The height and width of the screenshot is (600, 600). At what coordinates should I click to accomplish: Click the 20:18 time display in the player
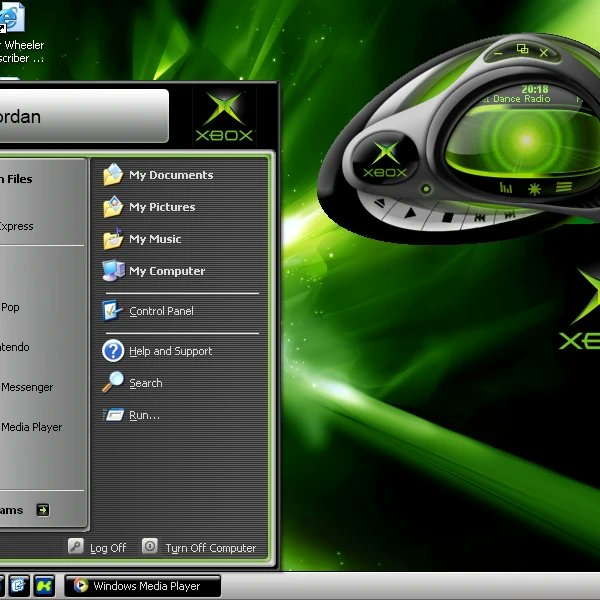coord(535,90)
